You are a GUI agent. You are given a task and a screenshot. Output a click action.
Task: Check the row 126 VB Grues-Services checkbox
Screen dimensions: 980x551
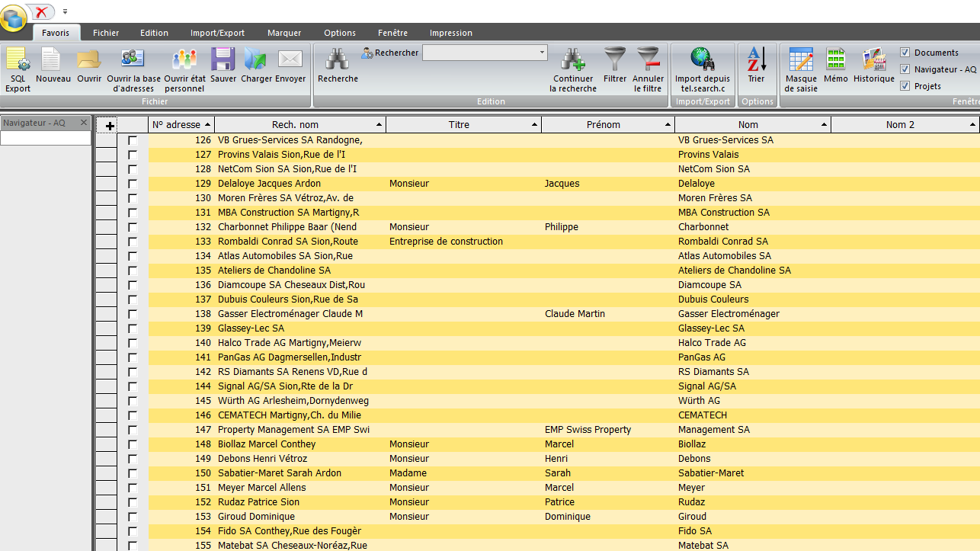(x=133, y=140)
